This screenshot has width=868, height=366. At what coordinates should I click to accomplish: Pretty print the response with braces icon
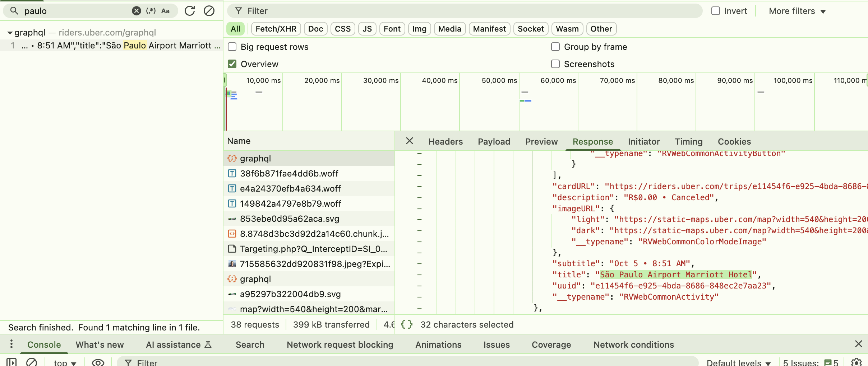(406, 324)
